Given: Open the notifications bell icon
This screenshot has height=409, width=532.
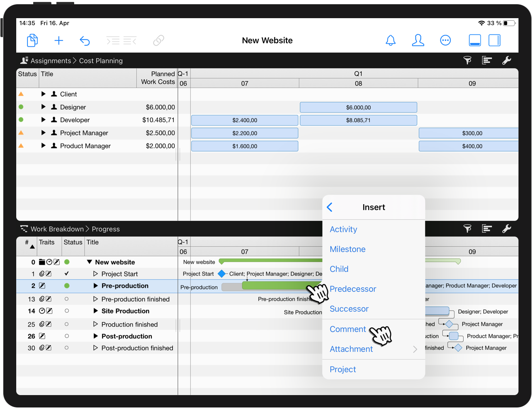Looking at the screenshot, I should 391,40.
